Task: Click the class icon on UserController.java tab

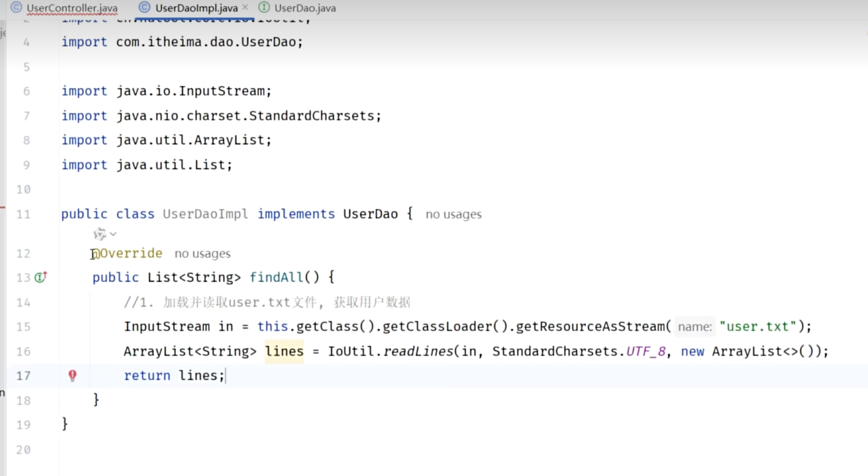Action: (16, 8)
